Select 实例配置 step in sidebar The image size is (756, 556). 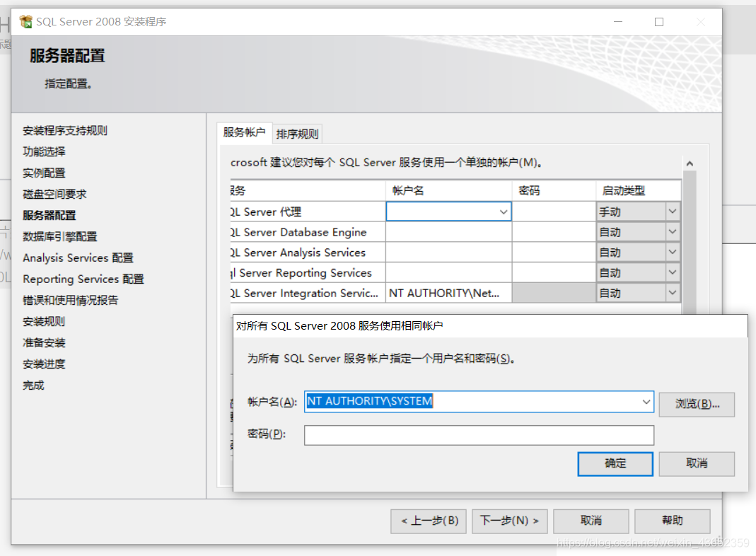tap(44, 173)
